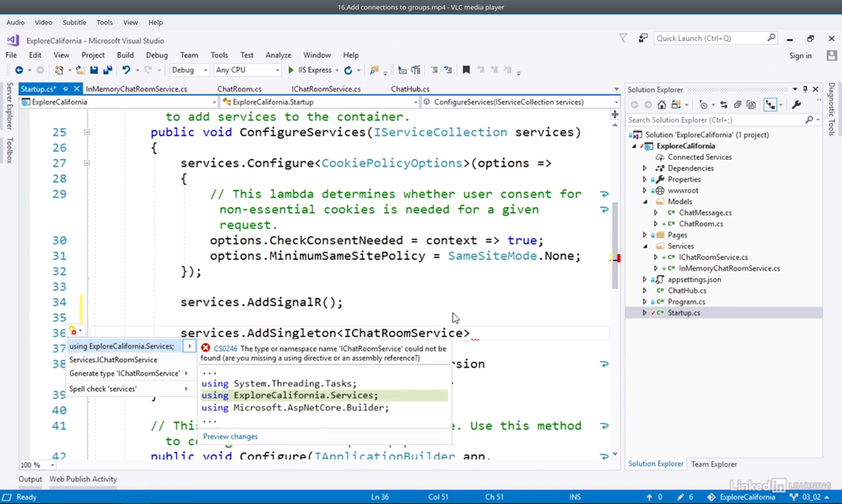
Task: Open the Output panel tab at bottom
Action: (30, 480)
